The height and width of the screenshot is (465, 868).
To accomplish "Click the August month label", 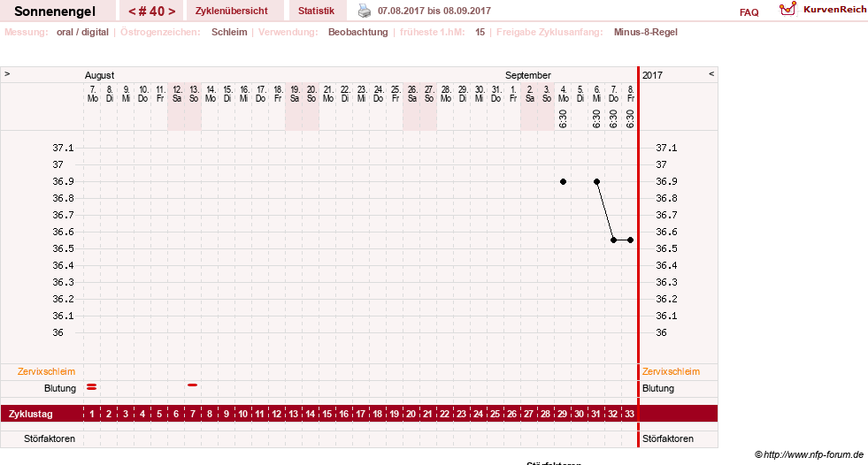I will coord(99,75).
